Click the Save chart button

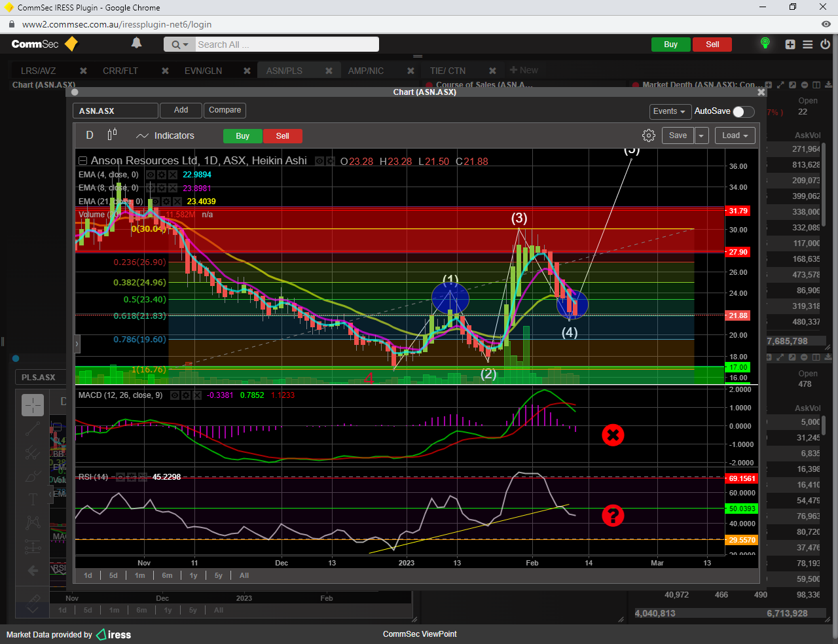pyautogui.click(x=678, y=135)
